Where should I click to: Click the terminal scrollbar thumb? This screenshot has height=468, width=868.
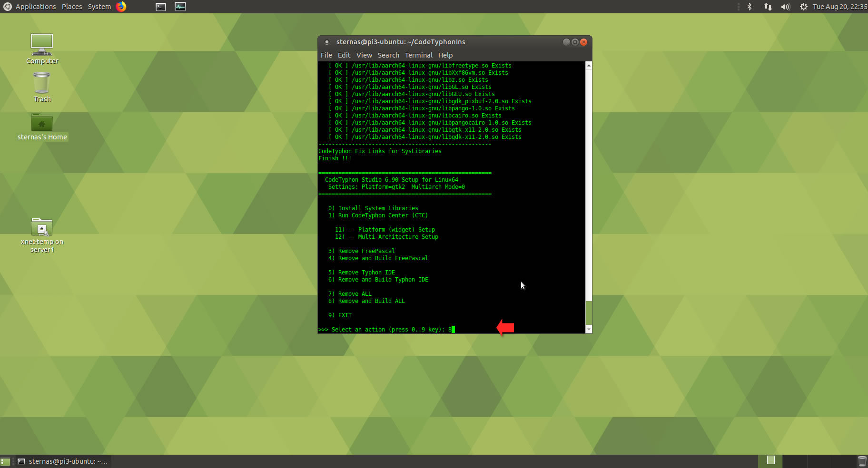coord(589,312)
